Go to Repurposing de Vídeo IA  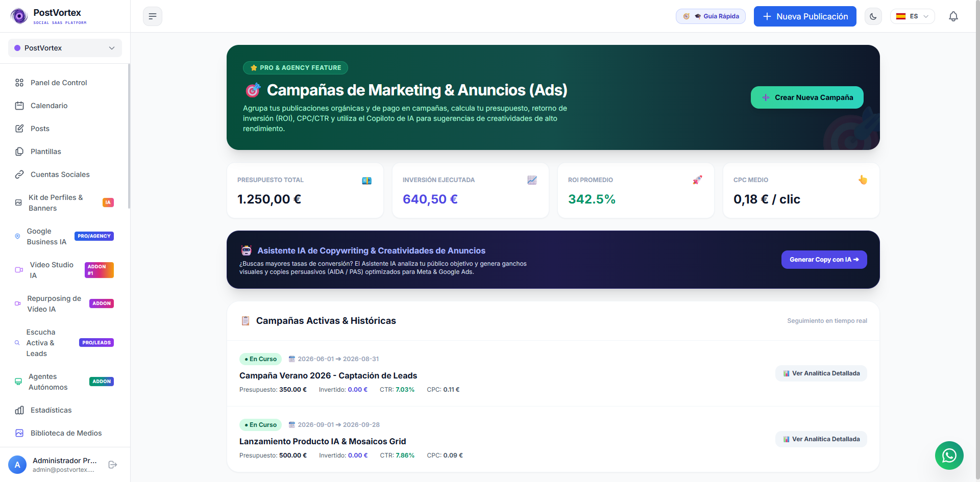coord(64,303)
